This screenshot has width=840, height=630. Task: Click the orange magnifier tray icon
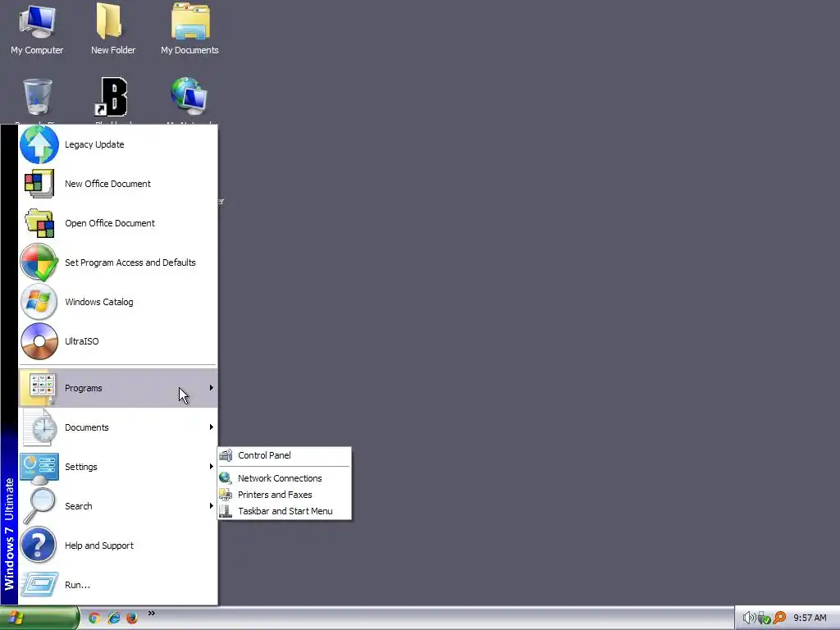click(779, 619)
